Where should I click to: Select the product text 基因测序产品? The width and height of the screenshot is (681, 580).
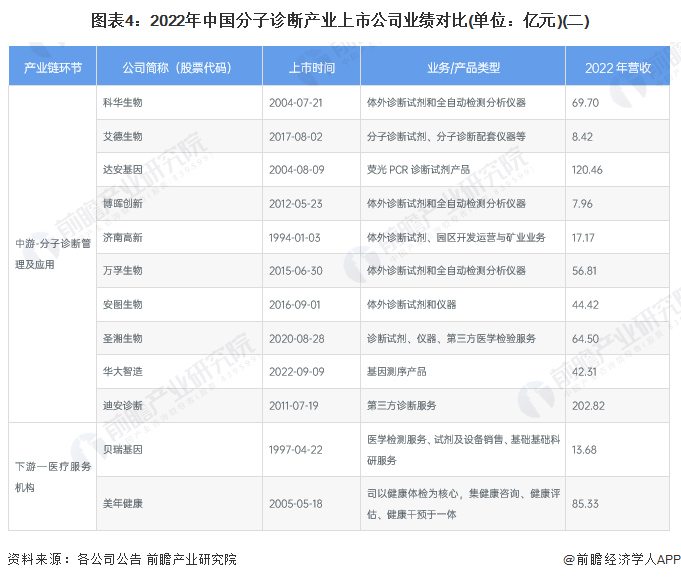(397, 371)
